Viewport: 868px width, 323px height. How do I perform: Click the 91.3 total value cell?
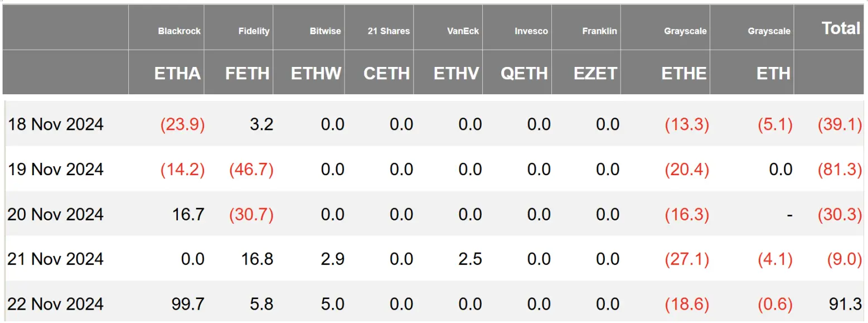click(x=846, y=304)
